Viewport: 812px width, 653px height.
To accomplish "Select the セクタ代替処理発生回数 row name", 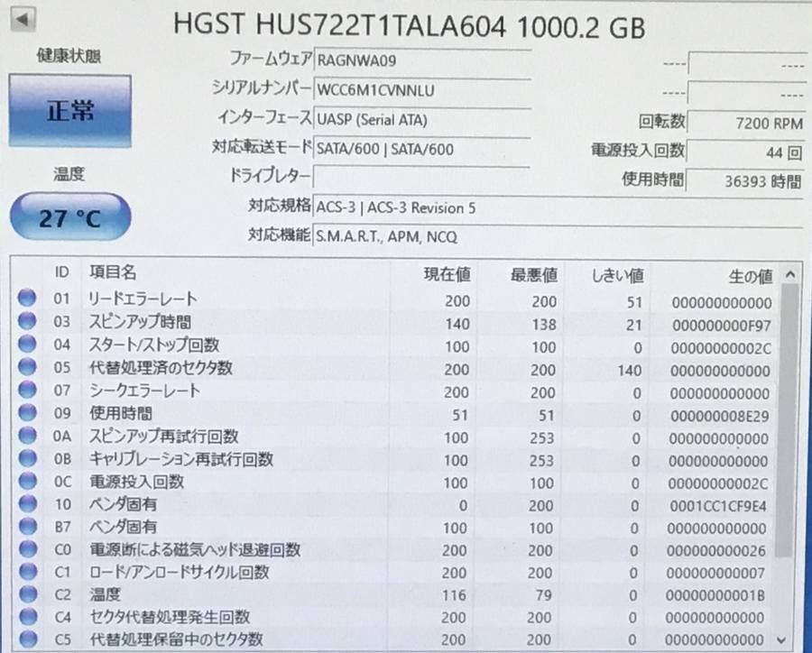I will coord(170,616).
